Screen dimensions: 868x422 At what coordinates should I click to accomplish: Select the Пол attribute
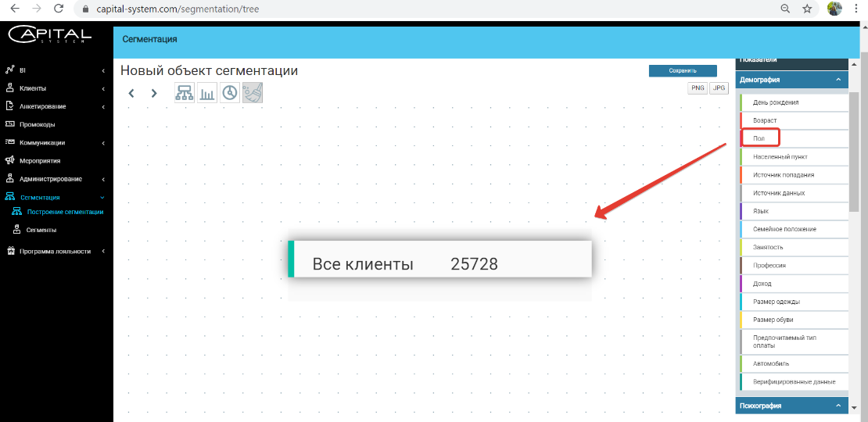click(x=794, y=138)
